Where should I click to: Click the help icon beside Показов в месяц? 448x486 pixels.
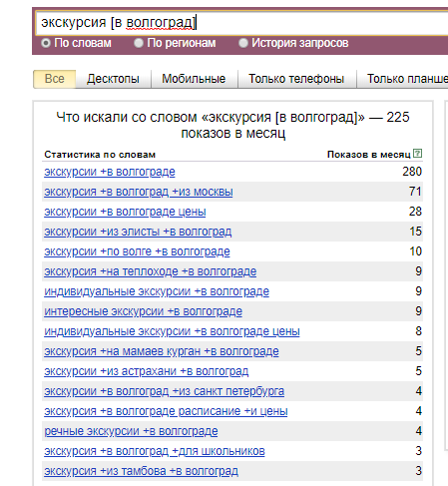point(417,154)
